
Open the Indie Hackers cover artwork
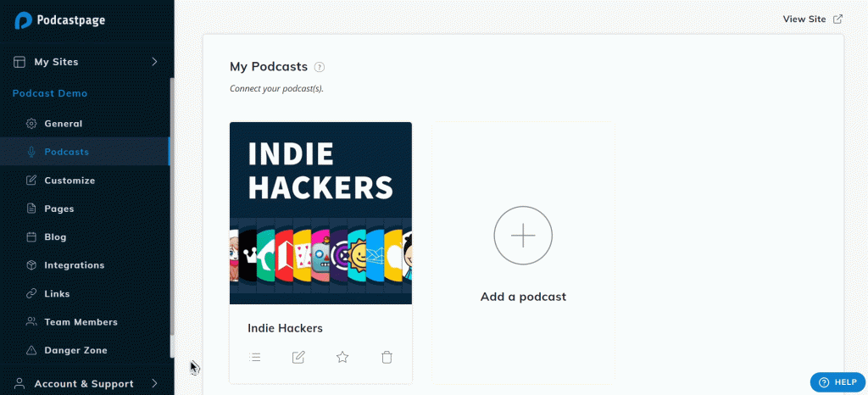tap(320, 213)
